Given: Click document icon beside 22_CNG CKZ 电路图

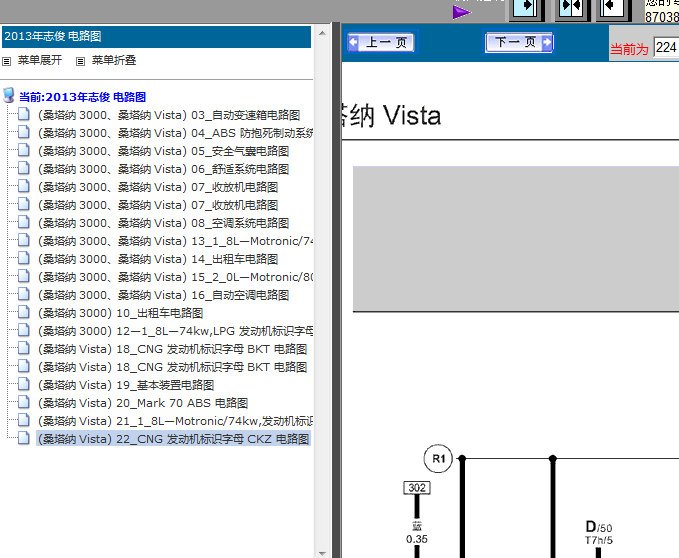Looking at the screenshot, I should [x=24, y=438].
